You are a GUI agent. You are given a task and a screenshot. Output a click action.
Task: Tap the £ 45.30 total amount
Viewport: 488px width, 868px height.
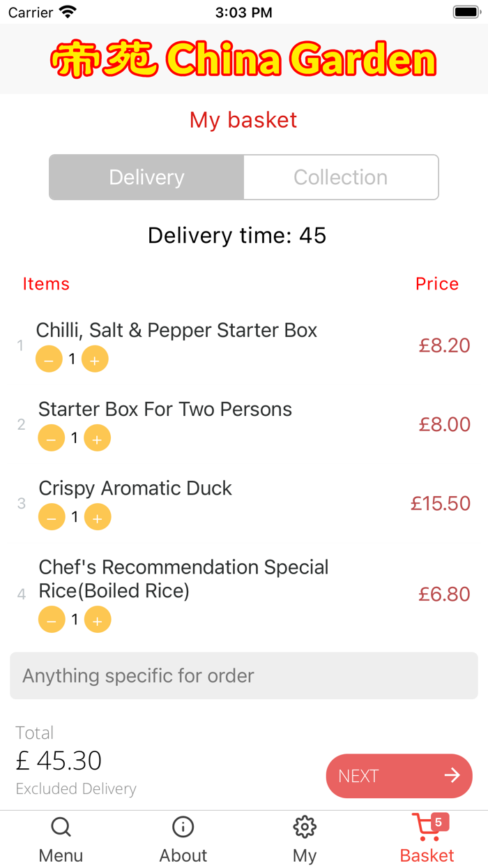(59, 761)
